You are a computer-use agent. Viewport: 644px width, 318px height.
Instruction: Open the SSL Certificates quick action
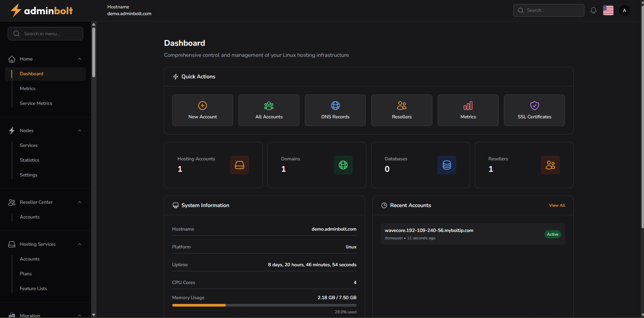coord(534,110)
